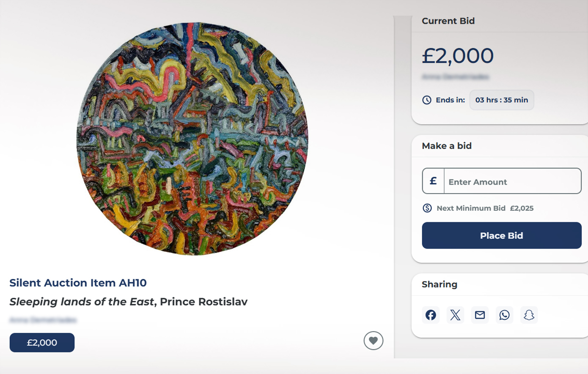Click the £2,000 price badge under title
Viewport: 588px width, 374px height.
point(42,342)
